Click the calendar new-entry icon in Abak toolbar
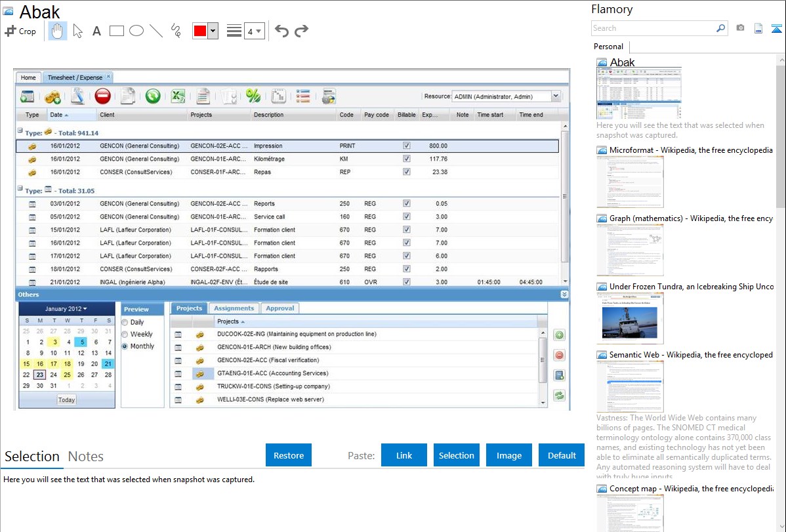 coord(27,96)
